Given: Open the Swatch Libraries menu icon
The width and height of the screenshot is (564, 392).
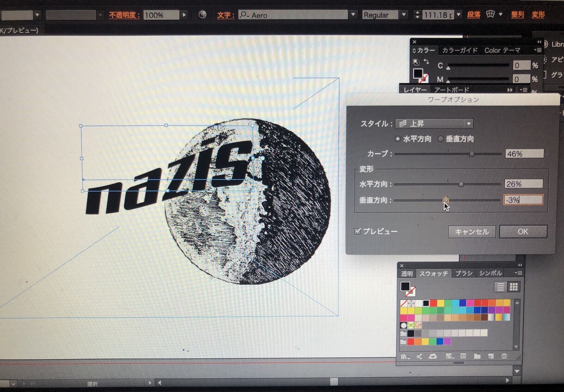Looking at the screenshot, I should point(406,356).
